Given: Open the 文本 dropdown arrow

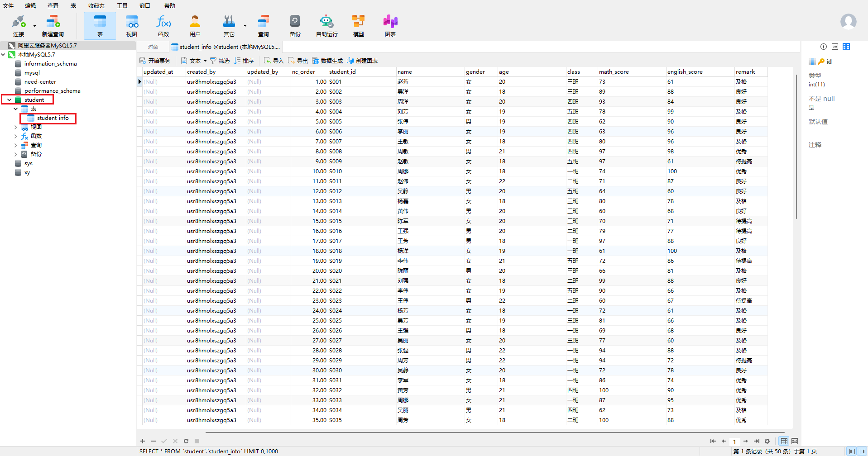Looking at the screenshot, I should click(205, 61).
